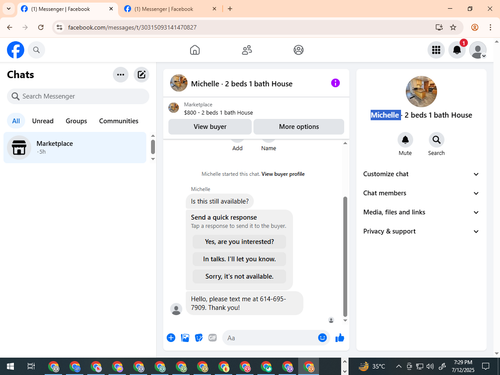Bookmark this page with star icon
This screenshot has height=375, width=500.
pos(453,27)
